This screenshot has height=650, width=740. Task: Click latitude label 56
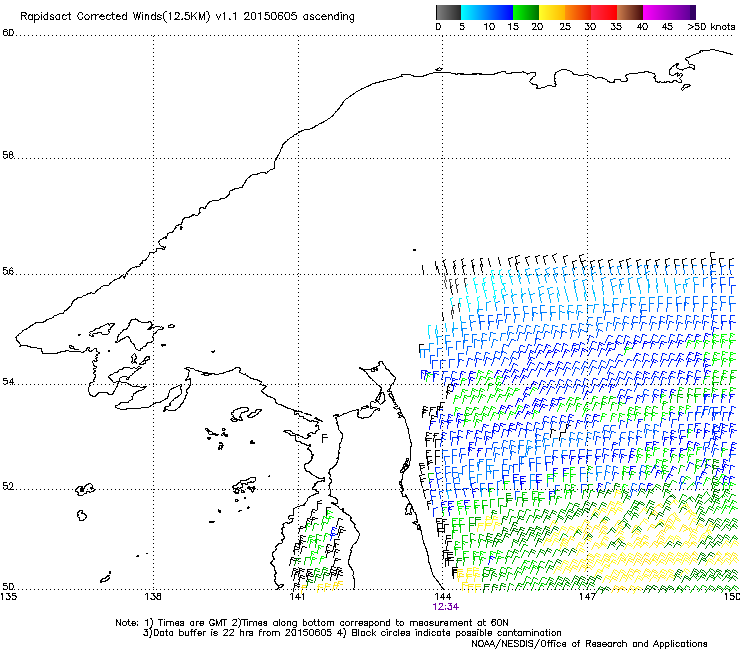8,271
